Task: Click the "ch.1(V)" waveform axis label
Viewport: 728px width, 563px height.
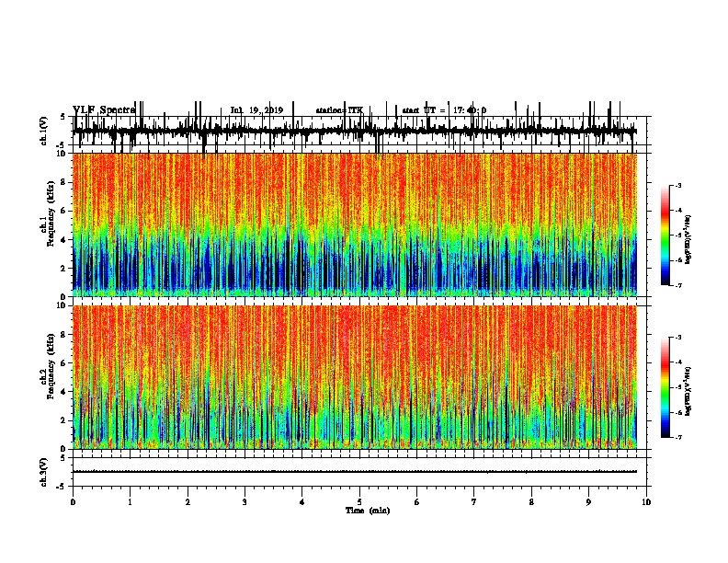Action: pyautogui.click(x=43, y=131)
